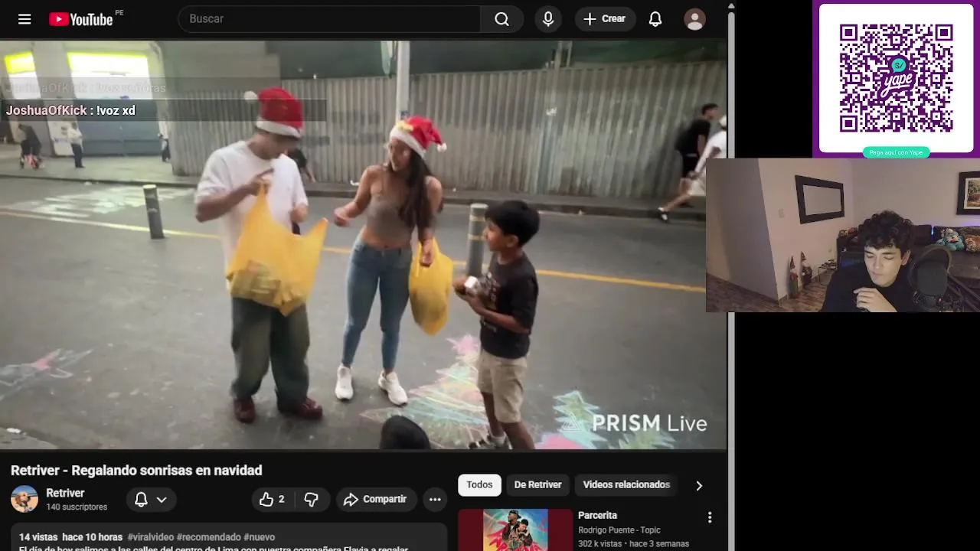The height and width of the screenshot is (551, 980).
Task: Dislike the video with thumbs down
Action: (312, 500)
